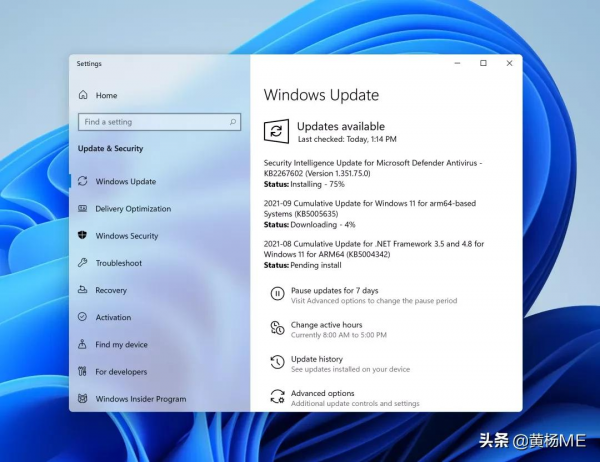The height and width of the screenshot is (462, 600).
Task: Click the Advanced options gear-sync icon
Action: click(x=277, y=397)
